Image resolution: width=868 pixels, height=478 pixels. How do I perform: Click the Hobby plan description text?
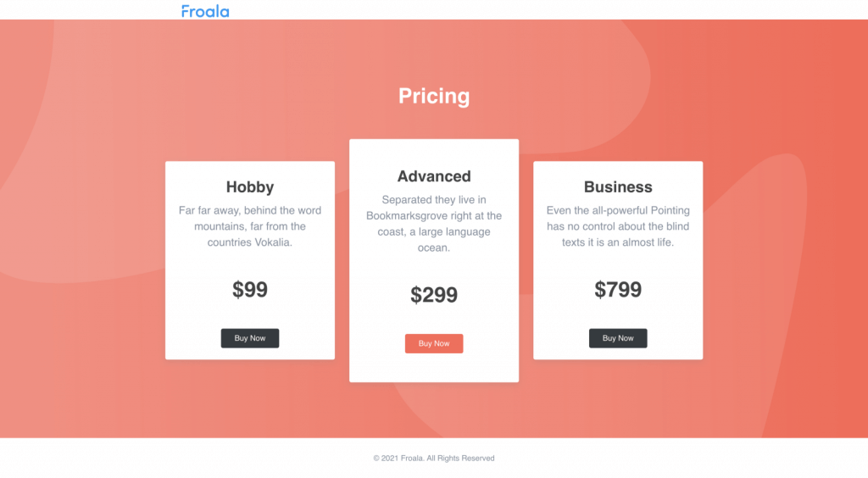pyautogui.click(x=250, y=226)
